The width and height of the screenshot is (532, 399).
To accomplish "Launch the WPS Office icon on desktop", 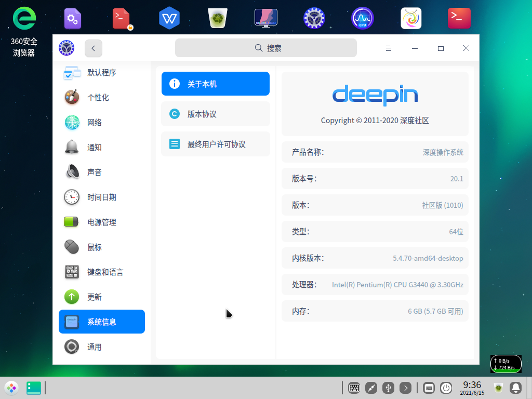I will [x=169, y=19].
